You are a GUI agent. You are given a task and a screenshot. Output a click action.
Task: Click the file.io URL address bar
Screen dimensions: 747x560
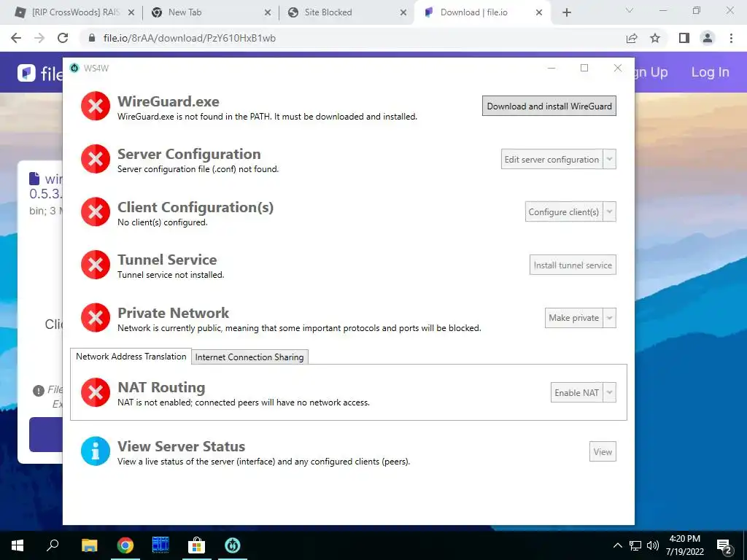(352, 38)
